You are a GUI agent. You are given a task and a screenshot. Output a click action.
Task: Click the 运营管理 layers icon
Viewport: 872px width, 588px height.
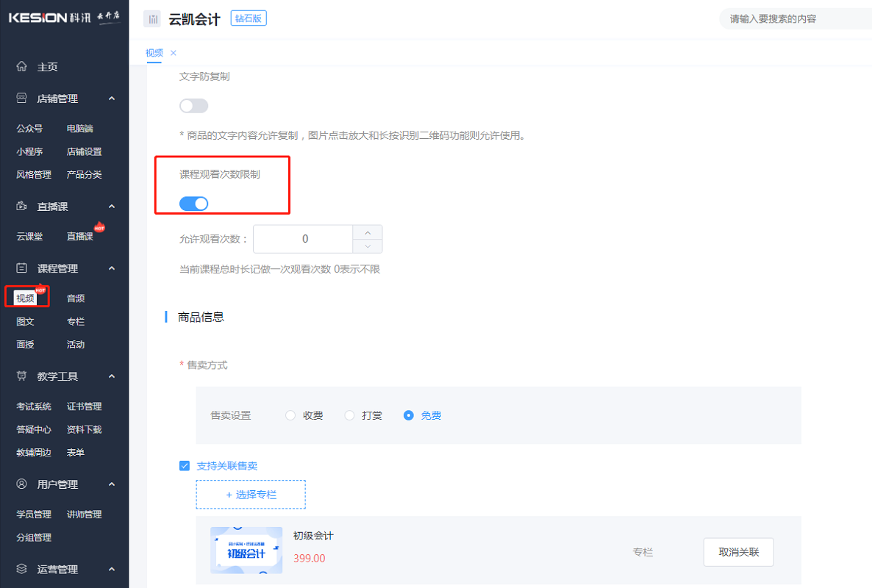pyautogui.click(x=22, y=569)
